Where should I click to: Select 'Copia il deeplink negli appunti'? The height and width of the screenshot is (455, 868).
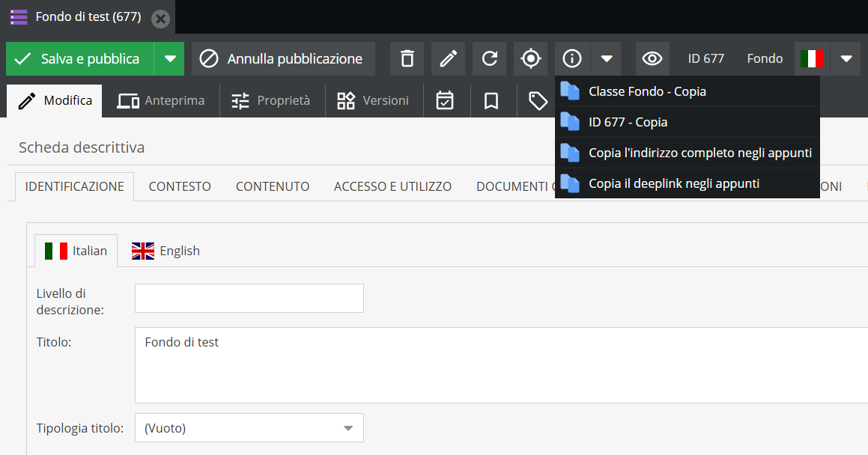click(674, 183)
